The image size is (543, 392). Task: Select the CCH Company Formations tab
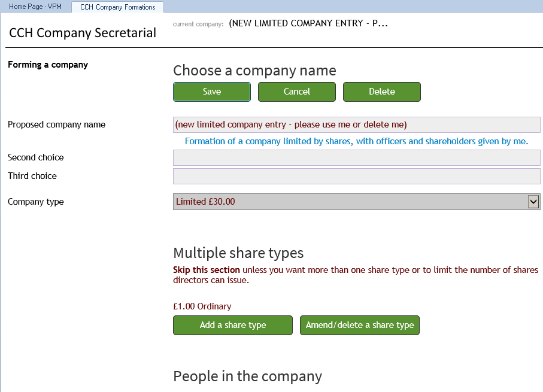pos(117,7)
